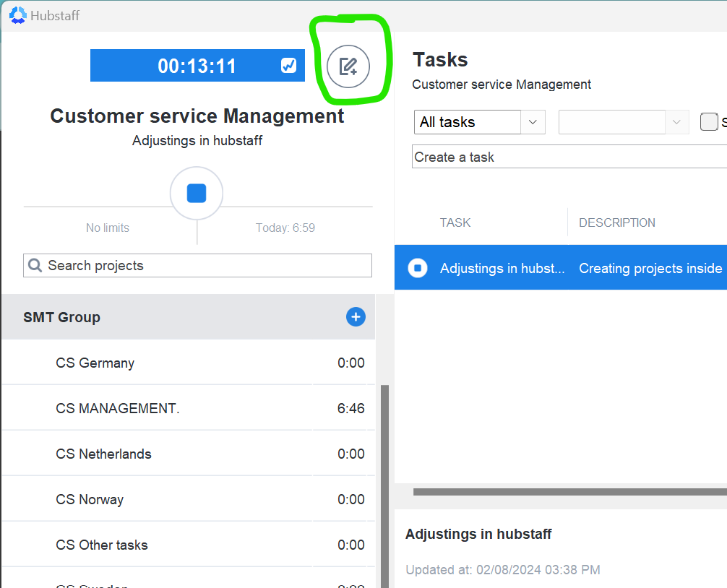Add a project to SMT Group

tap(356, 316)
